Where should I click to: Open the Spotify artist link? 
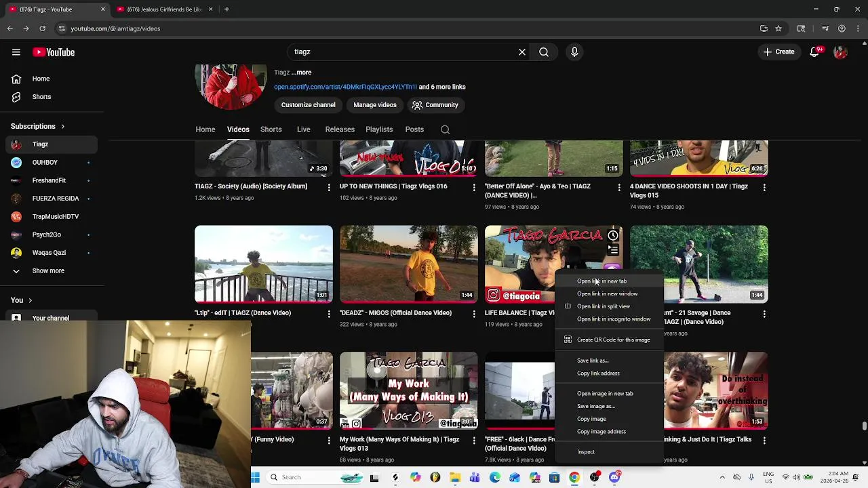click(345, 87)
